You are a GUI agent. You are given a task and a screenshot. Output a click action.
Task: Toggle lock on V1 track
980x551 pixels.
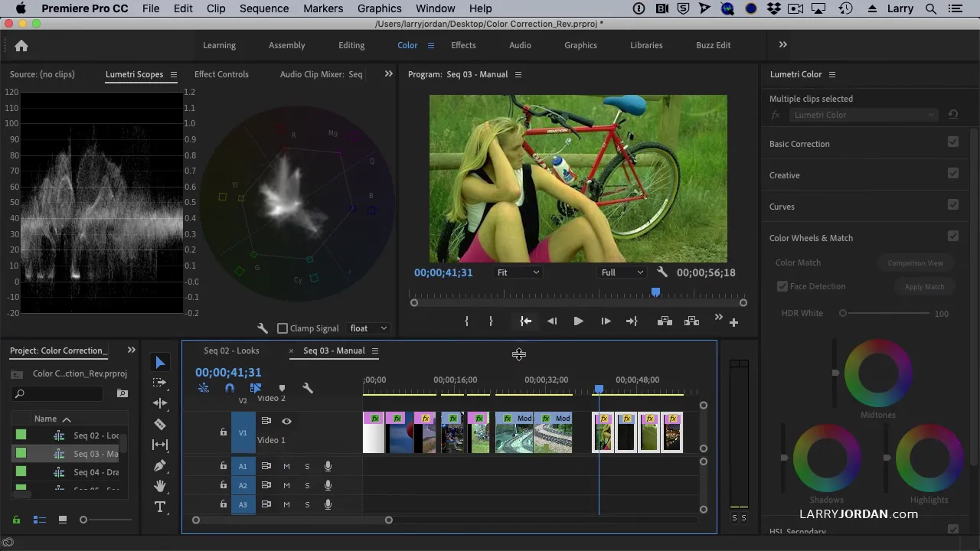tap(224, 432)
